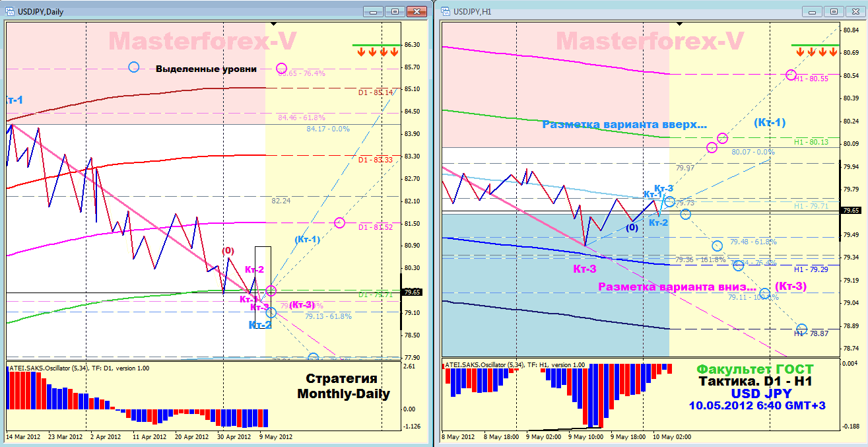
Task: Select magenta circle right of 'Выделенные уровни'
Action: [282, 68]
